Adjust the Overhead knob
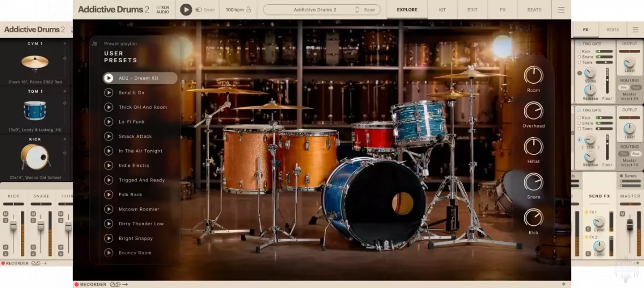 tap(533, 110)
